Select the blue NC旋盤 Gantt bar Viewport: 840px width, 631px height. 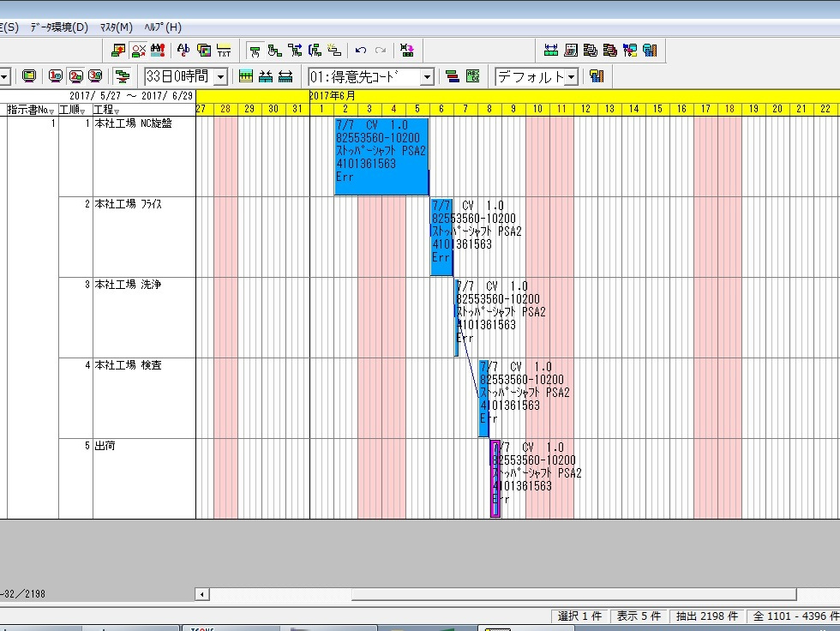click(381, 156)
